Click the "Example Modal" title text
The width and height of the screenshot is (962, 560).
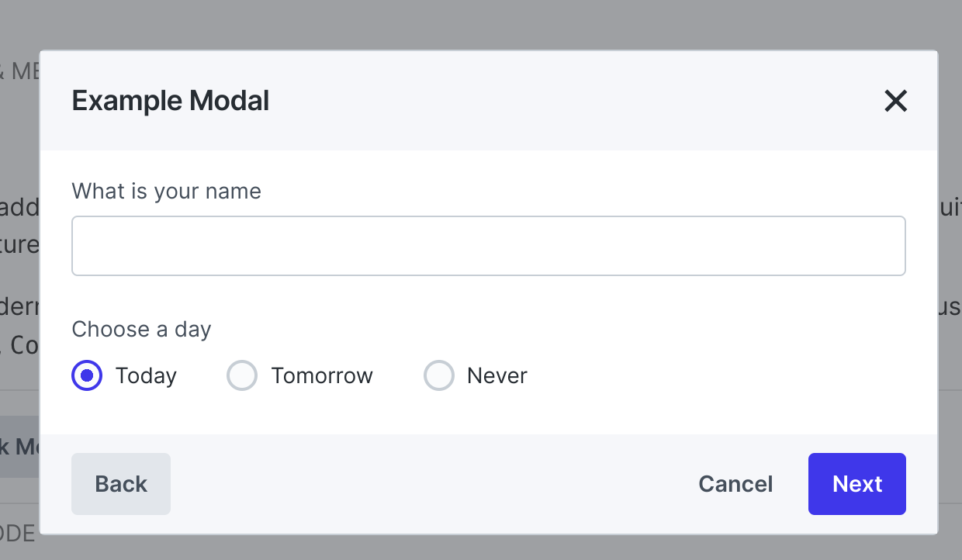pos(170,102)
